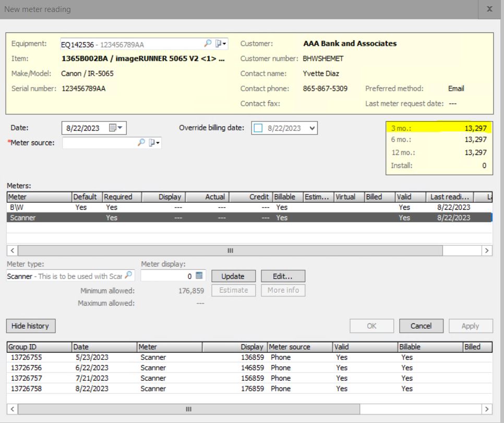Screen dimensions: 504x423
Task: Click the 12 mo. volume value
Action: 475,152
